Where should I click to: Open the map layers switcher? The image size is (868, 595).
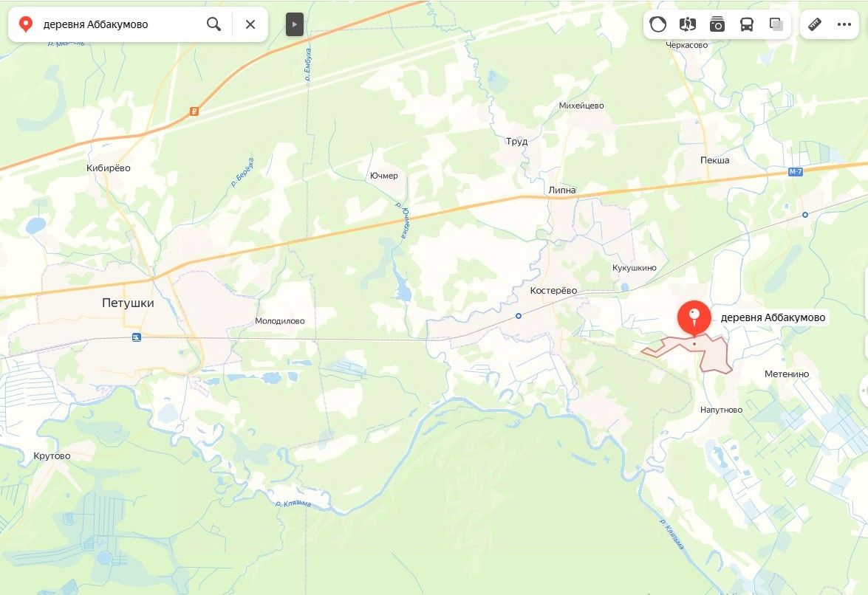pos(776,24)
